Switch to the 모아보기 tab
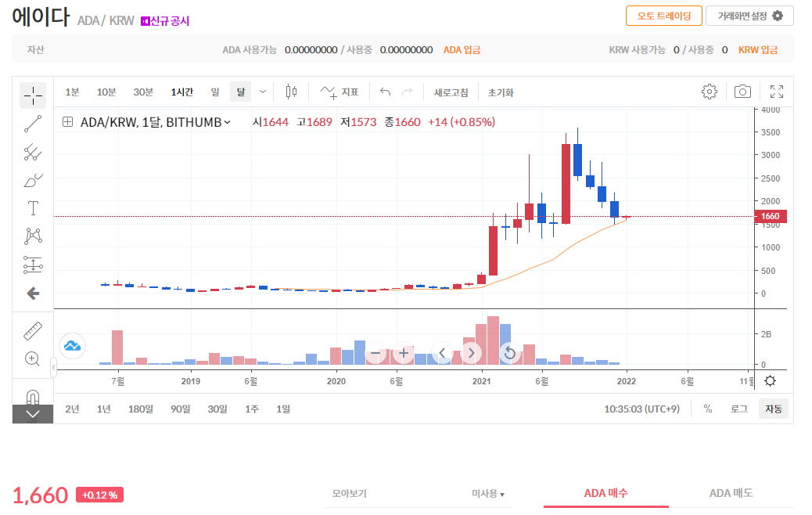The height and width of the screenshot is (515, 812). tap(349, 493)
